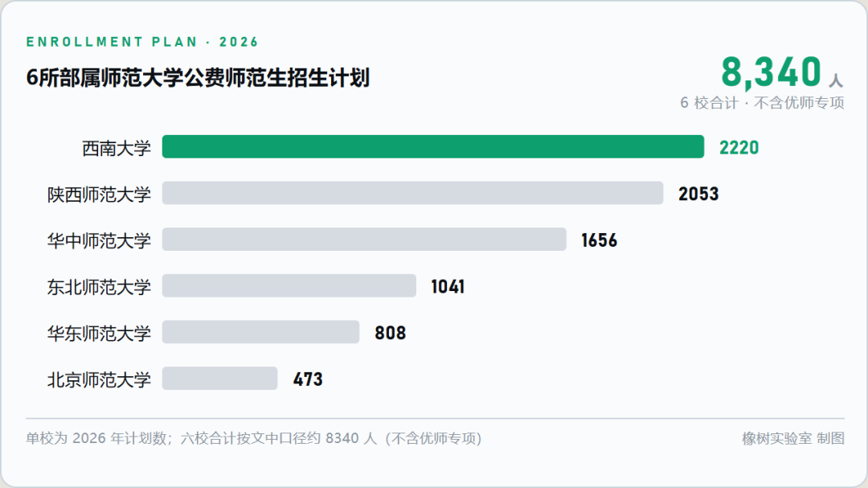The width and height of the screenshot is (868, 488).
Task: Select the 西南大学 label
Action: pos(117,148)
